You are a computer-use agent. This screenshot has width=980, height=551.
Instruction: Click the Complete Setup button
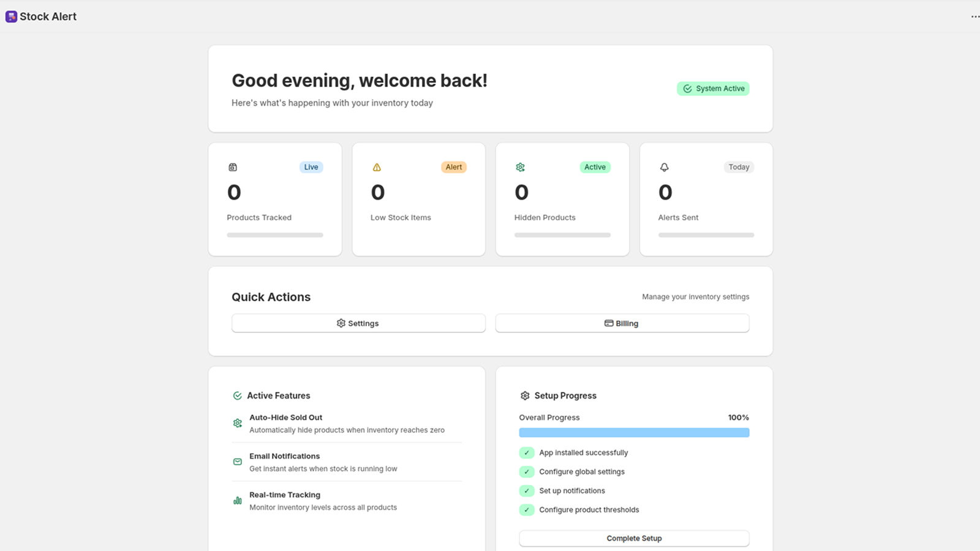634,538
